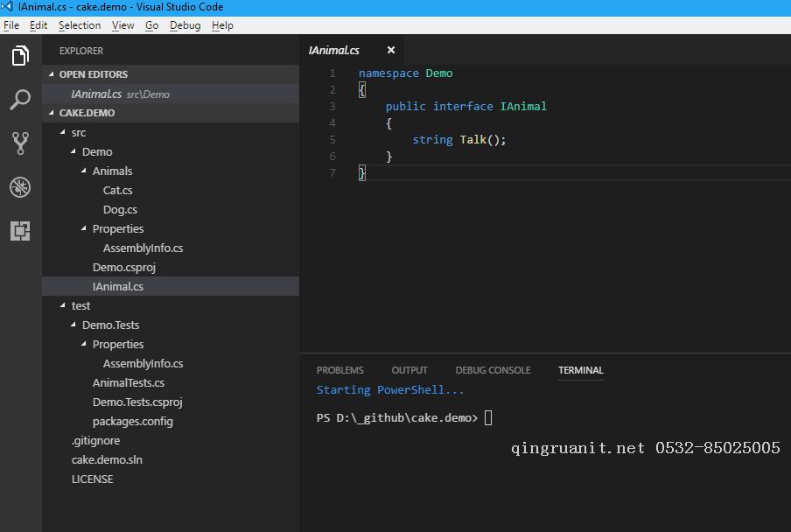Screen dimensions: 791x532
Task: Open the Source Control view icon
Action: pyautogui.click(x=20, y=143)
